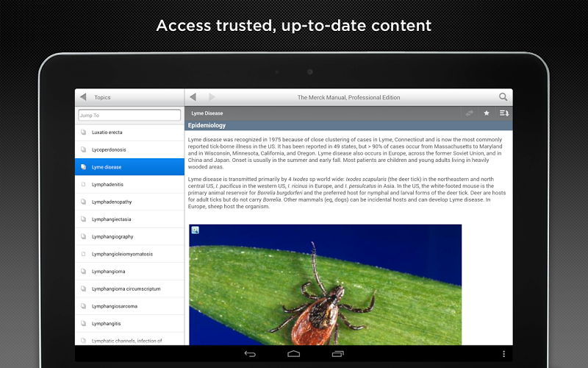The image size is (588, 368).
Task: Open the Lymphangioma circumscriptum topic
Action: click(x=130, y=289)
